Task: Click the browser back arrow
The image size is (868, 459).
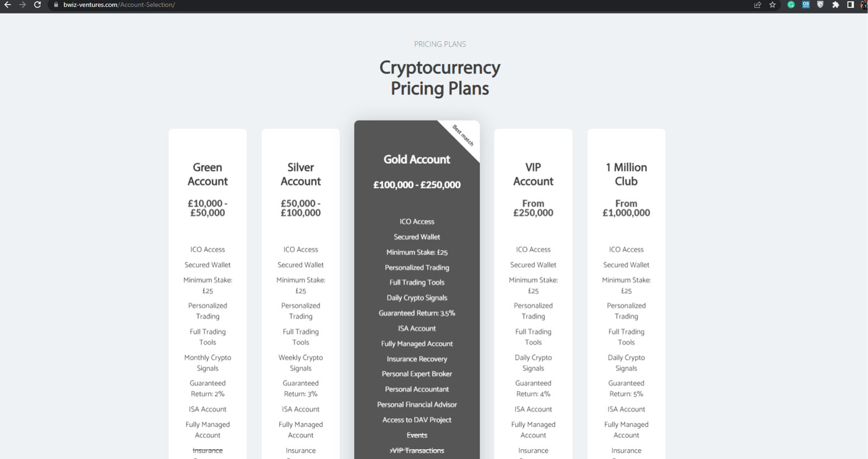Action: (7, 5)
